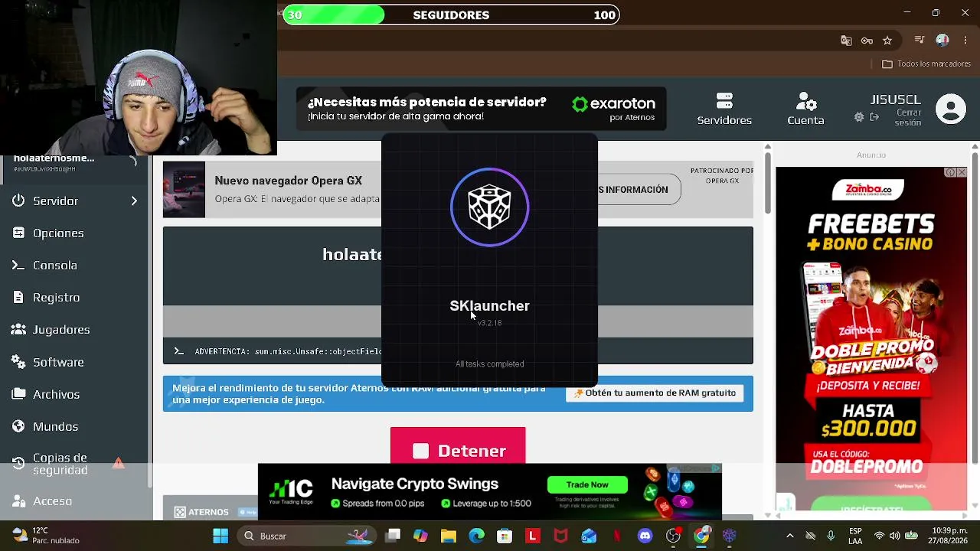Go to Opciones in the Aternos sidebar

click(x=58, y=233)
